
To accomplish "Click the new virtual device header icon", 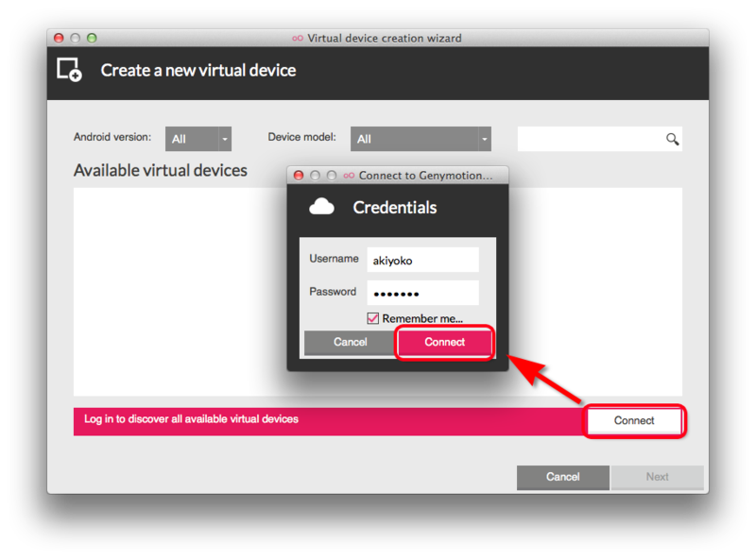I will click(69, 70).
